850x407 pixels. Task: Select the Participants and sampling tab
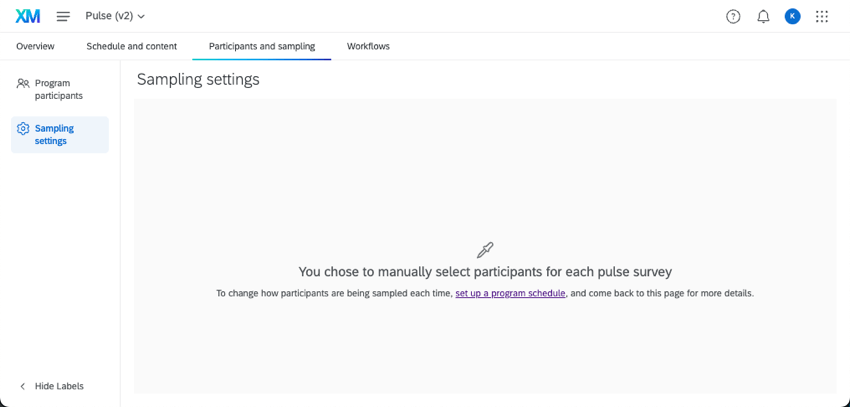click(x=262, y=46)
